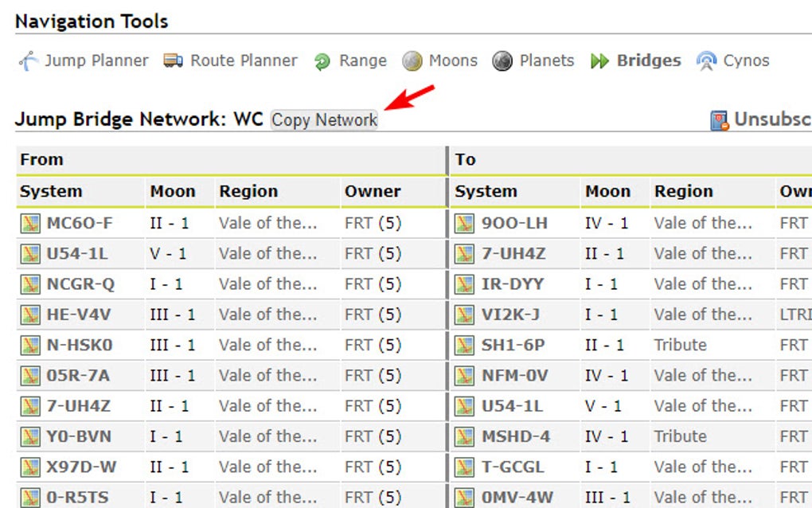Viewport: 812px width, 508px height.
Task: Open the HE-V4V system link
Action: pyautogui.click(x=79, y=315)
